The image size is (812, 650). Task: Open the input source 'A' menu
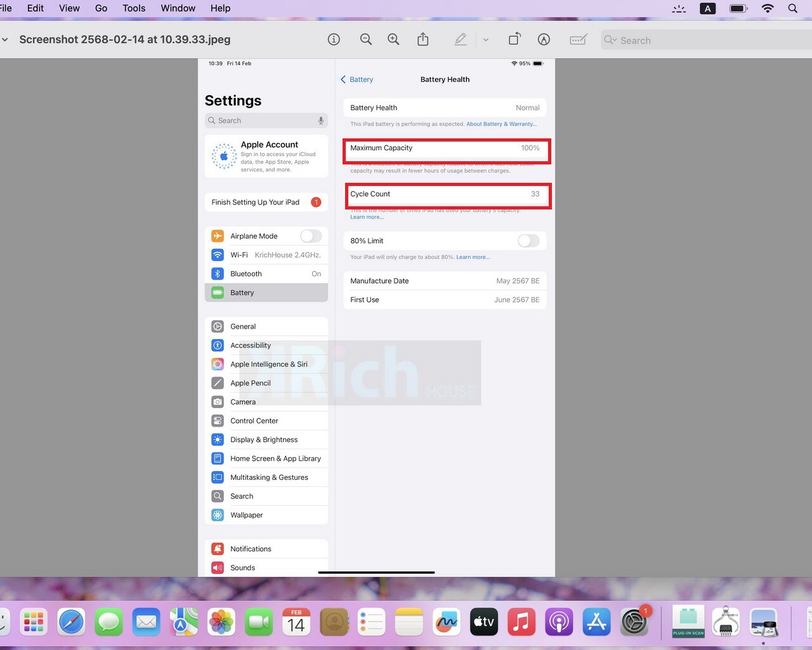click(707, 8)
